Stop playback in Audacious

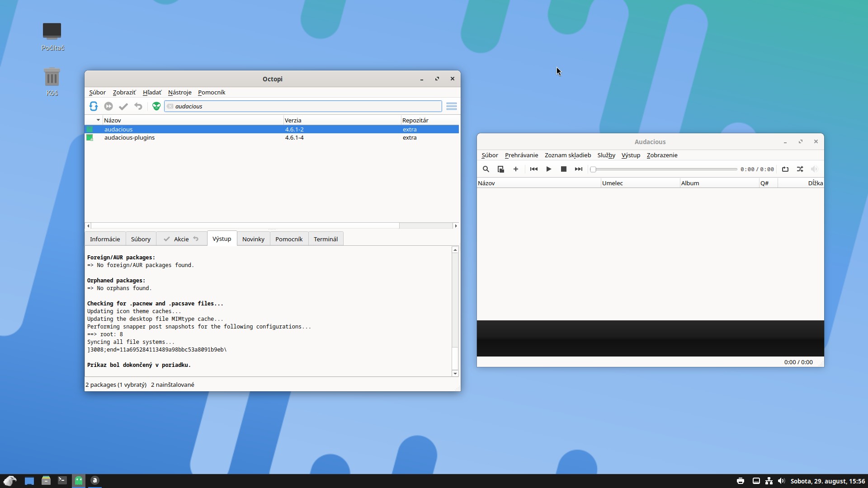point(564,169)
